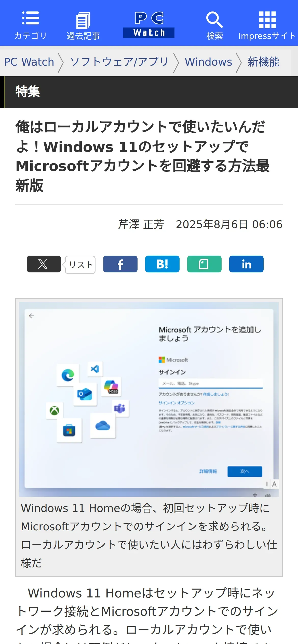This screenshot has width=298, height=644.
Task: Enlarge the Windows 11 setup screenshot
Action: (x=149, y=399)
